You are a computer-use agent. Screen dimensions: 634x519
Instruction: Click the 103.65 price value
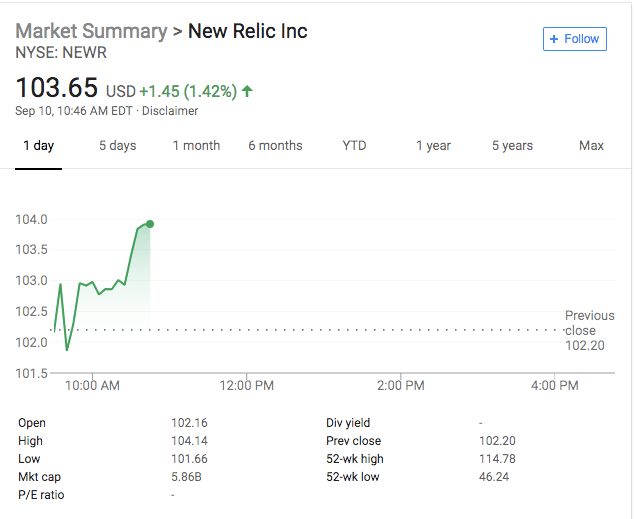coord(57,88)
